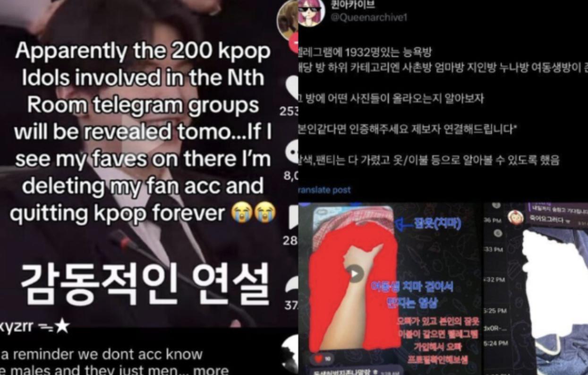Open comments via the speech bubble icon
The height and width of the screenshot is (375, 588).
tap(292, 152)
